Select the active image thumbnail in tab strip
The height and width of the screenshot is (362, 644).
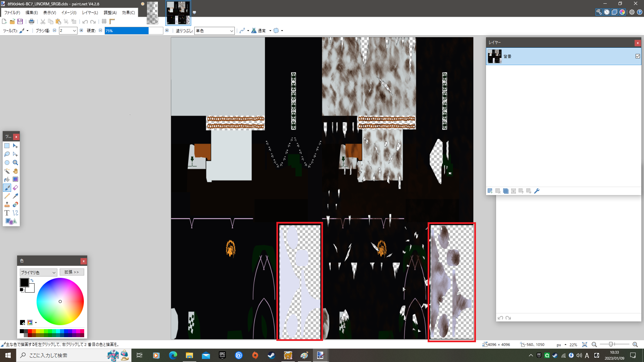click(178, 13)
